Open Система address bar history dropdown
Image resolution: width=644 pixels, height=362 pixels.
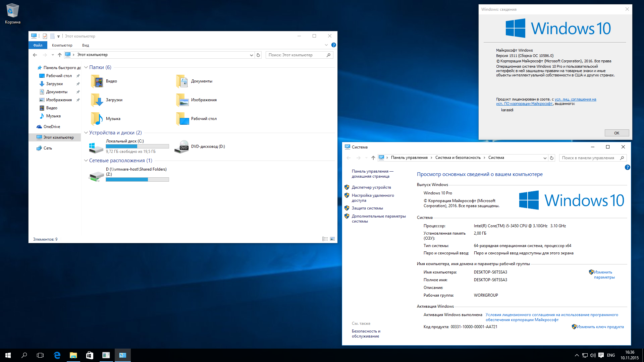[x=545, y=158]
